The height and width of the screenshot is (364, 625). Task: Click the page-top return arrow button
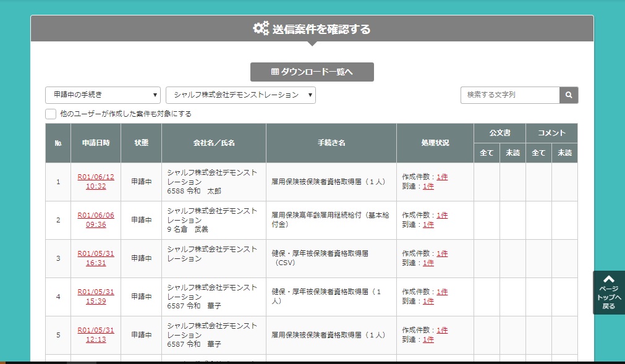pos(608,292)
